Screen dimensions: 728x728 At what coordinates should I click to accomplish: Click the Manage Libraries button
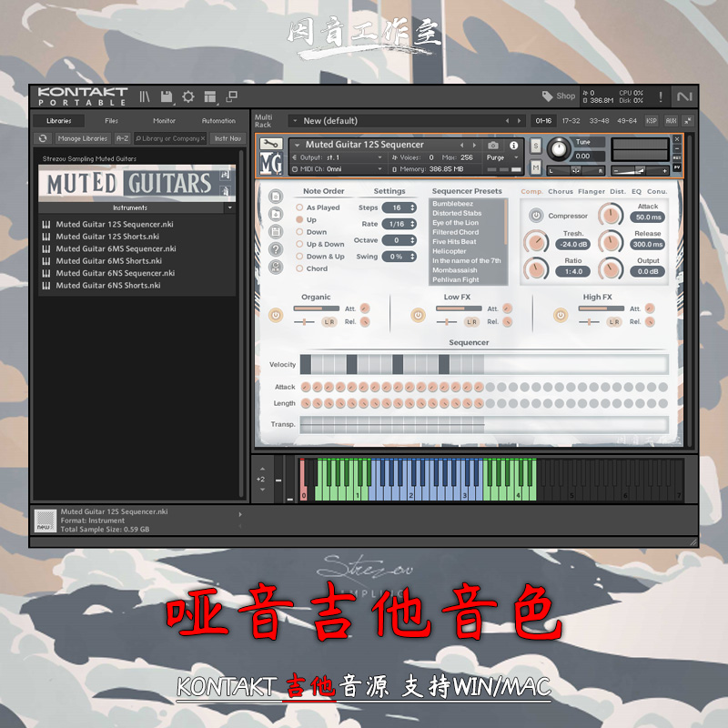[83, 138]
